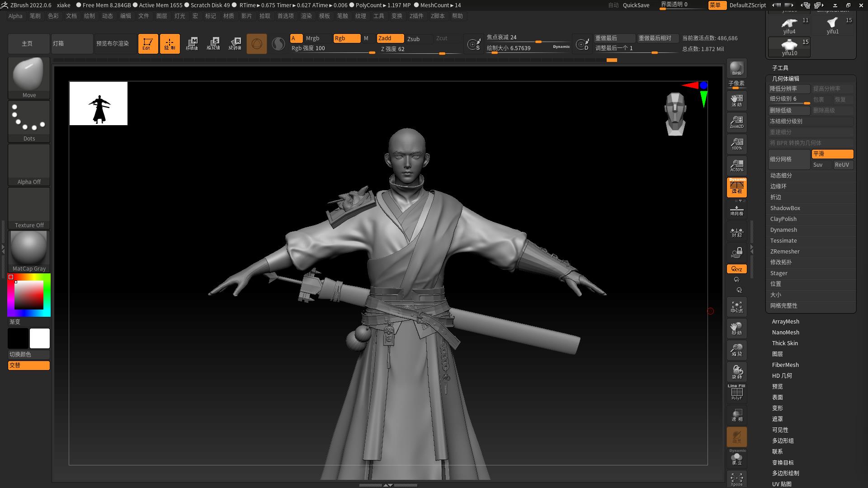Click the AC50% half-zoom icon

click(x=736, y=165)
